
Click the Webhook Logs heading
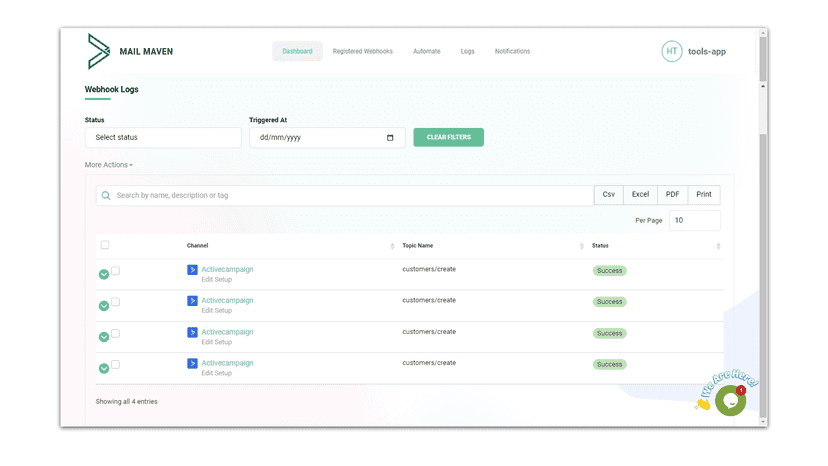(x=111, y=89)
